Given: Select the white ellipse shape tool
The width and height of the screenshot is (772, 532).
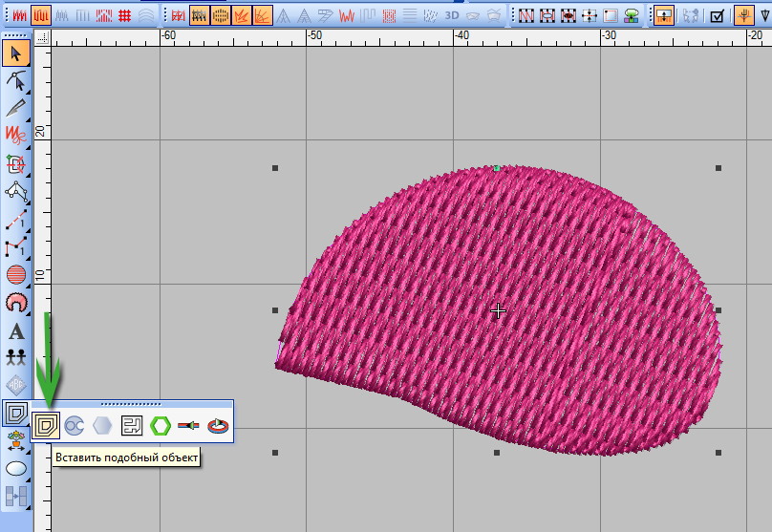Looking at the screenshot, I should [15, 469].
